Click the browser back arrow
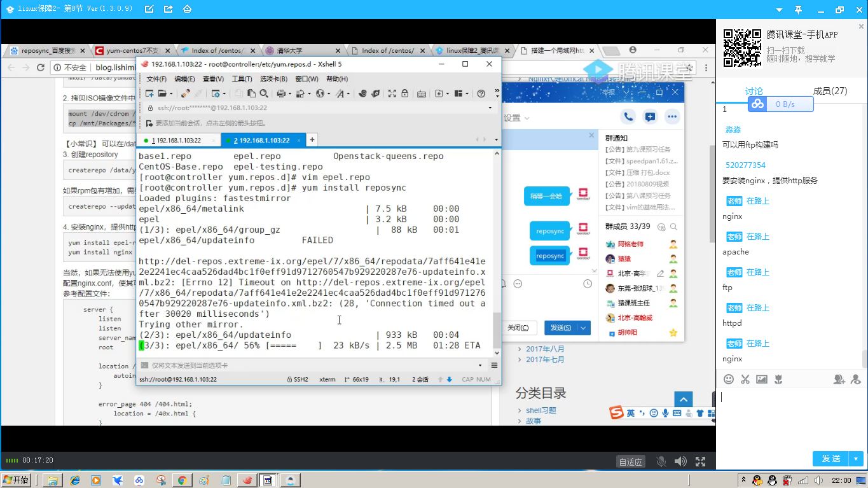This screenshot has height=488, width=868. [12, 67]
